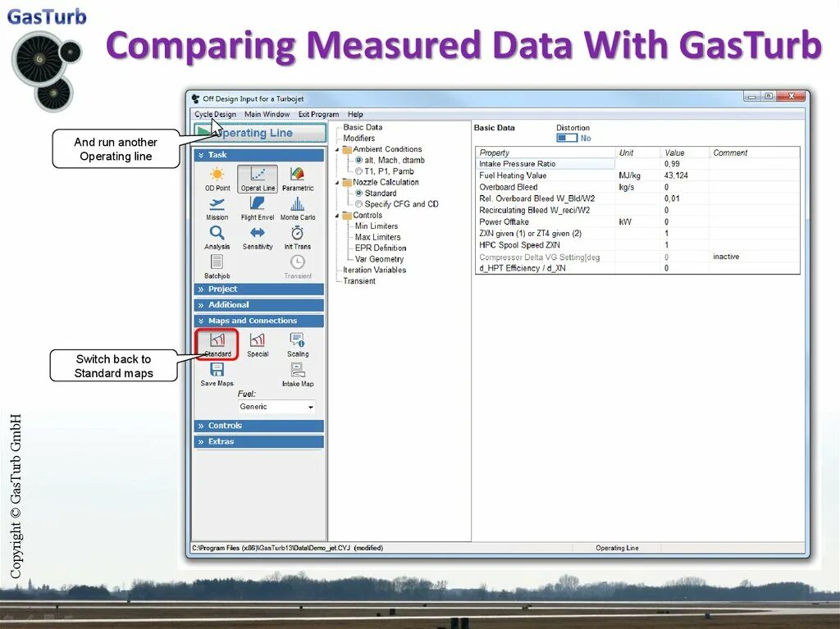Click ZXN given or ZT4 given value
840x629 pixels.
coord(684,234)
